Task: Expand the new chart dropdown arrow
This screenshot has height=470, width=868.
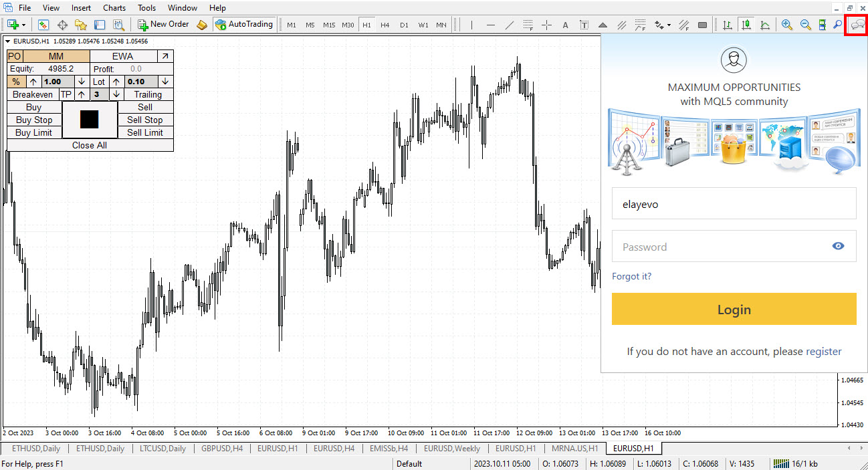Action: coord(24,25)
